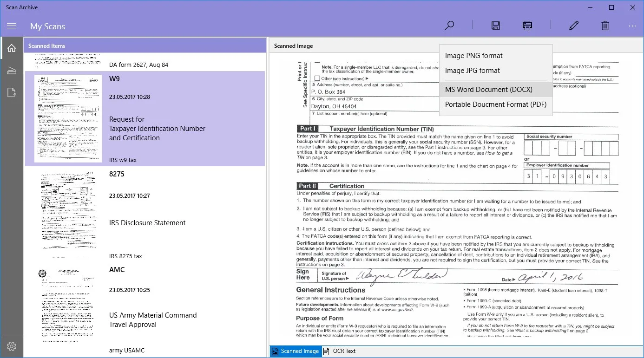Open settings gear in sidebar
644x358 pixels.
click(x=12, y=346)
